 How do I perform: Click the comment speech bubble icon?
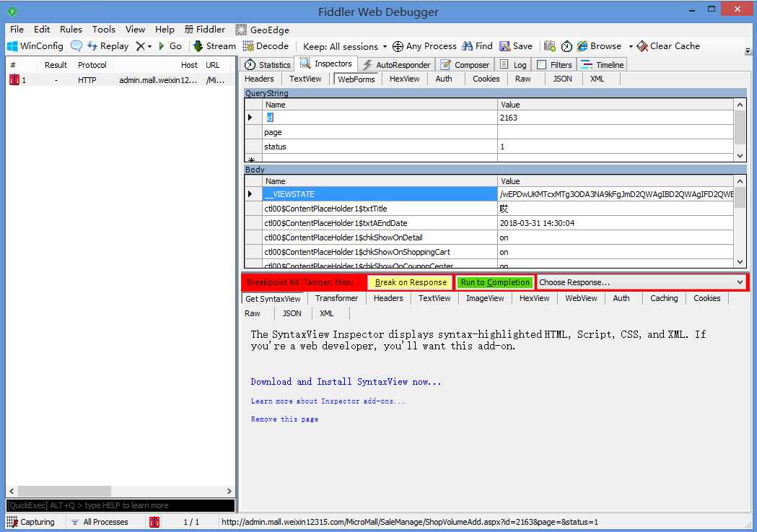click(x=76, y=46)
